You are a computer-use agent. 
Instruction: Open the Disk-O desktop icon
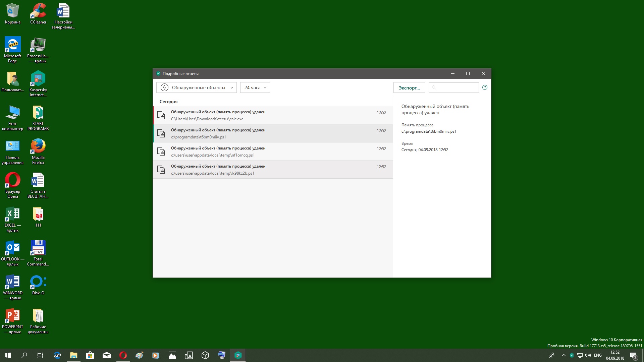[x=38, y=282]
